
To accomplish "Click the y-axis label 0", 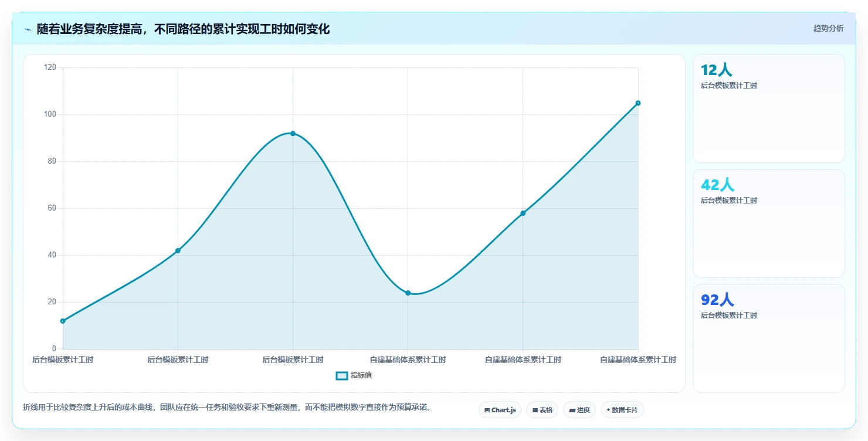I will click(54, 349).
